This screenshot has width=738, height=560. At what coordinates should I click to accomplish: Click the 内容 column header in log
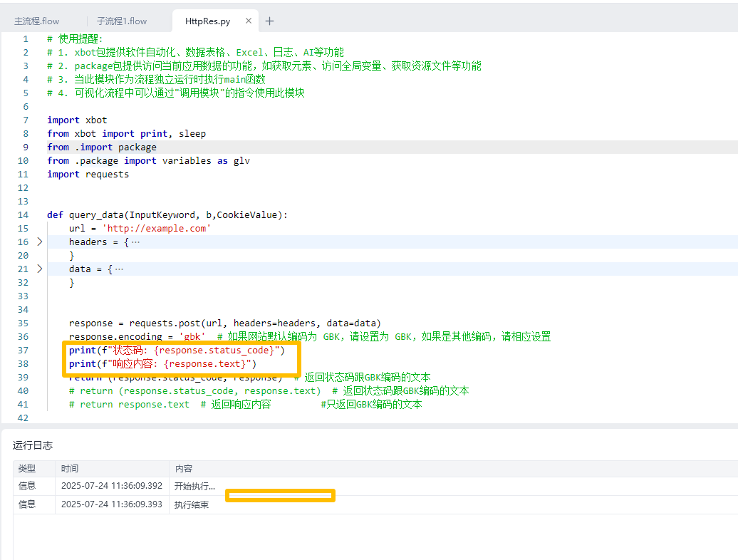click(183, 469)
